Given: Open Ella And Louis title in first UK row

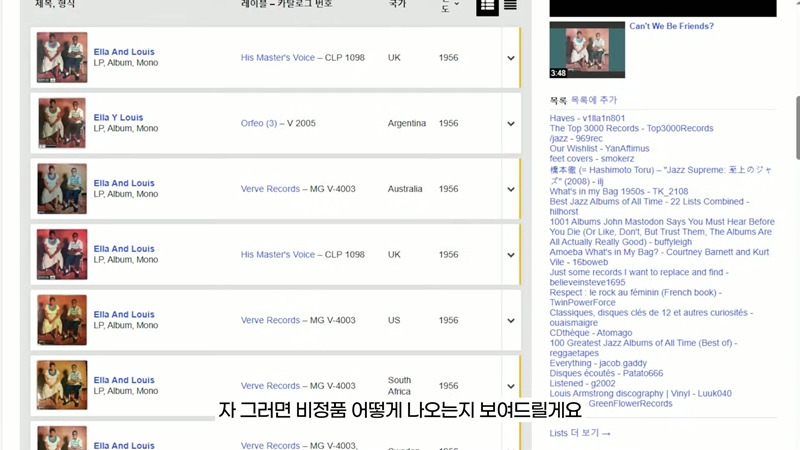Looking at the screenshot, I should coord(124,52).
